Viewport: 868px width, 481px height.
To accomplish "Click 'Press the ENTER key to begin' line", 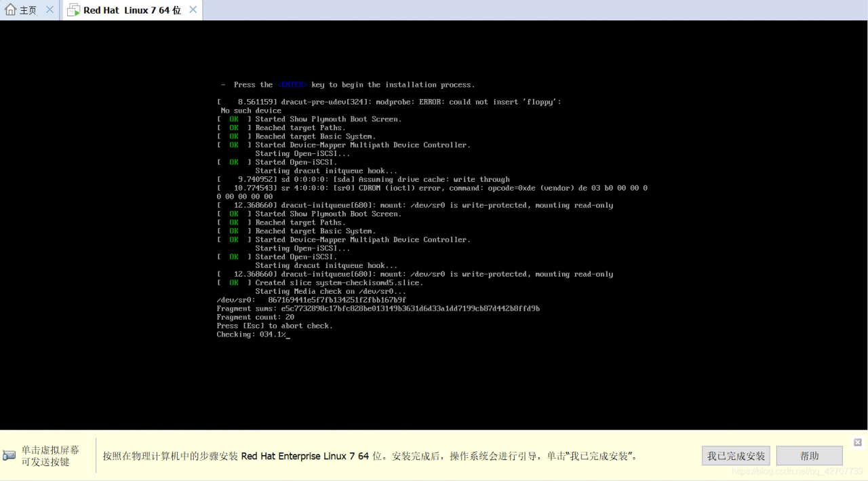I will tap(348, 85).
